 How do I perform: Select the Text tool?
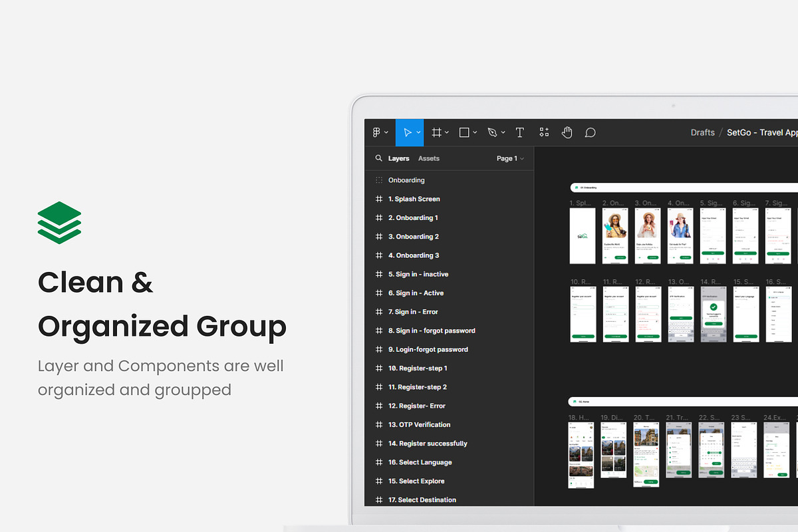(x=520, y=132)
